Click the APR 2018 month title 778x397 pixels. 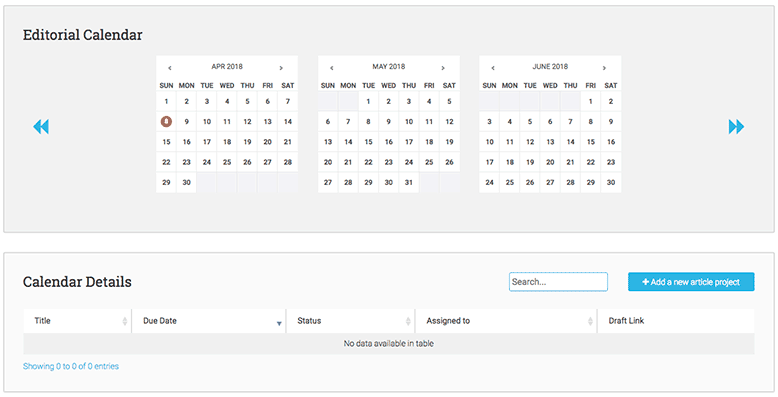click(227, 66)
